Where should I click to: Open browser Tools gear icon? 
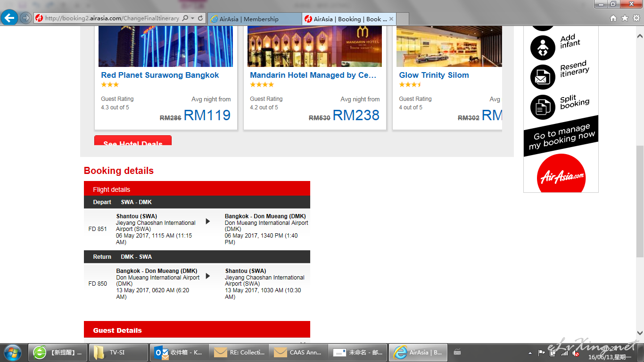(636, 18)
